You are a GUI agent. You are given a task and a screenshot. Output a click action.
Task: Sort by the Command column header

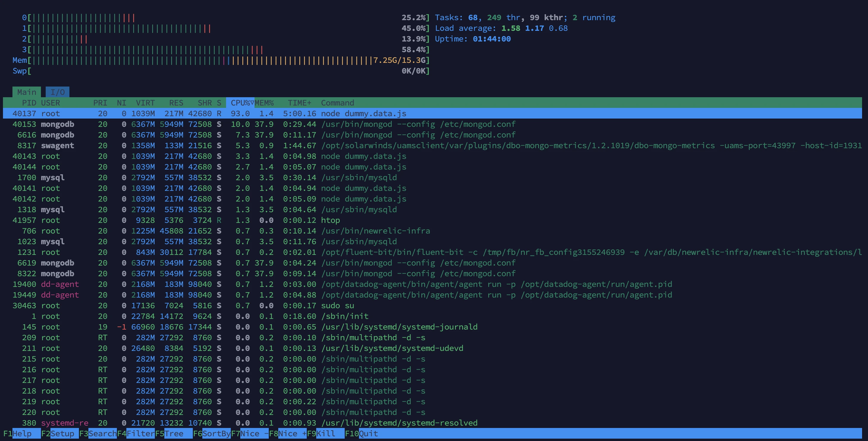(x=337, y=103)
